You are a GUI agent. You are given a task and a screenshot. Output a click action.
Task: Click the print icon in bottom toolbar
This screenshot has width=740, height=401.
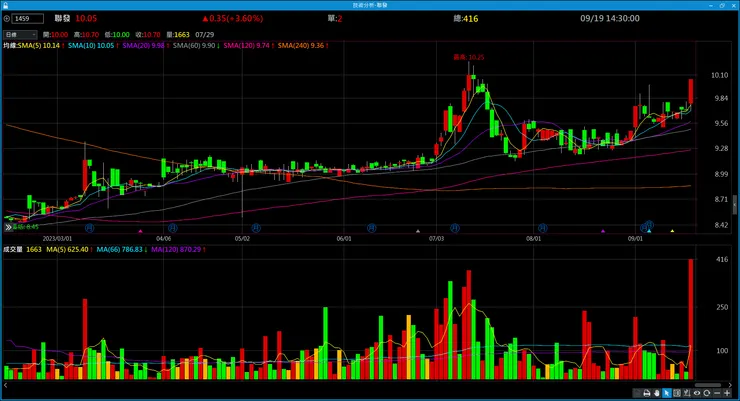click(x=647, y=393)
